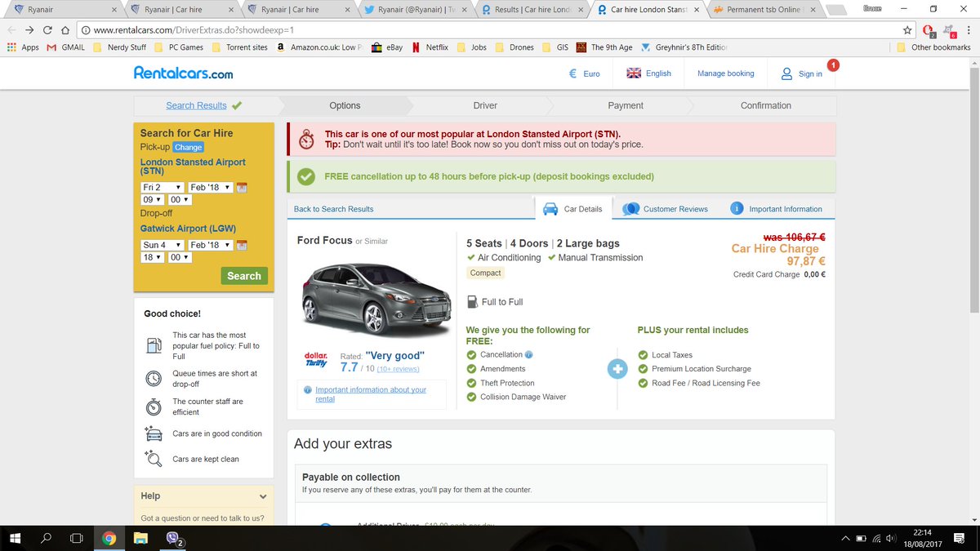
Task: Click the Car Details car icon
Action: click(x=550, y=208)
